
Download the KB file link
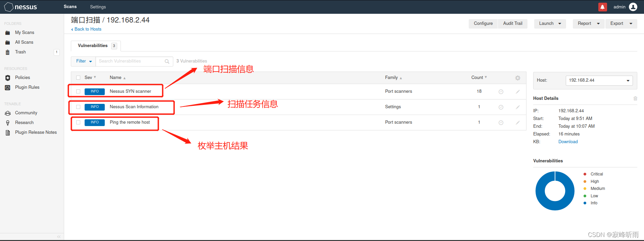[568, 142]
